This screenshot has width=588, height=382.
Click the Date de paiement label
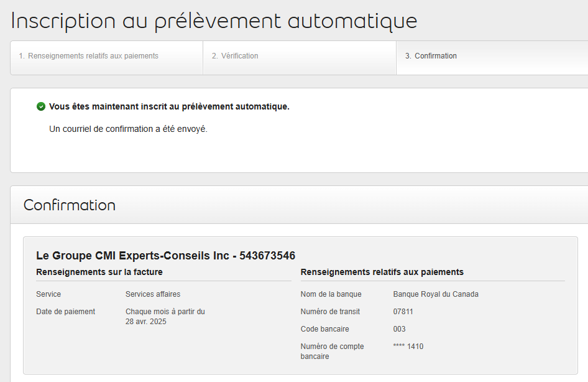66,312
